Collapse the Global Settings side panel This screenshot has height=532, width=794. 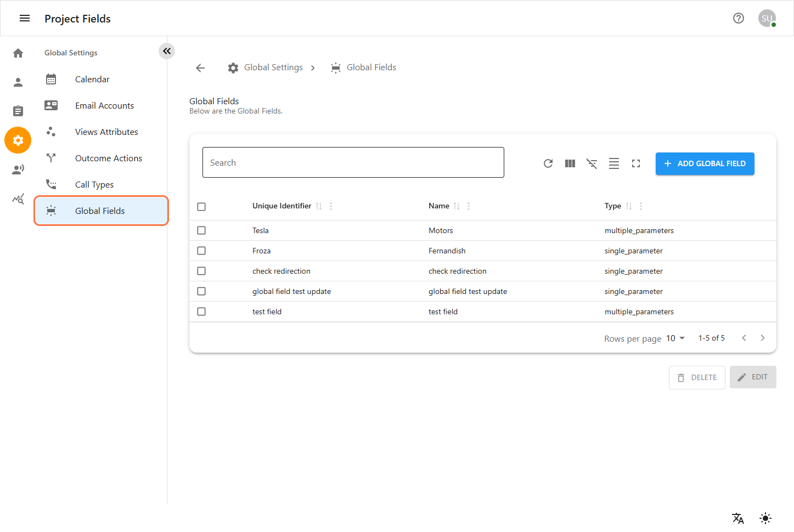167,51
